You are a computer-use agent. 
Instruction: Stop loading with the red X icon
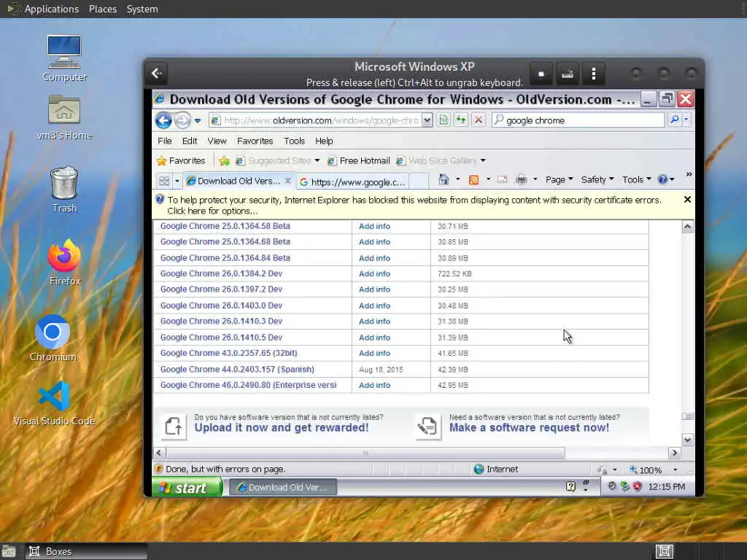tap(479, 120)
